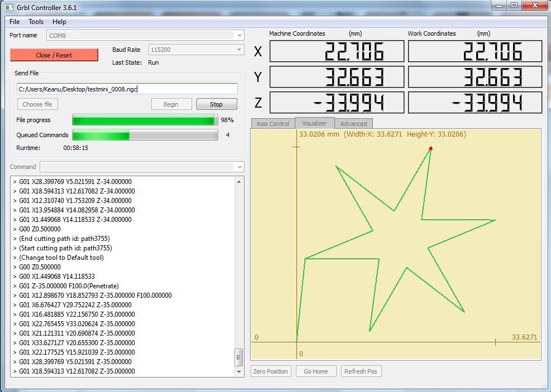Click the file path input field

pos(127,89)
